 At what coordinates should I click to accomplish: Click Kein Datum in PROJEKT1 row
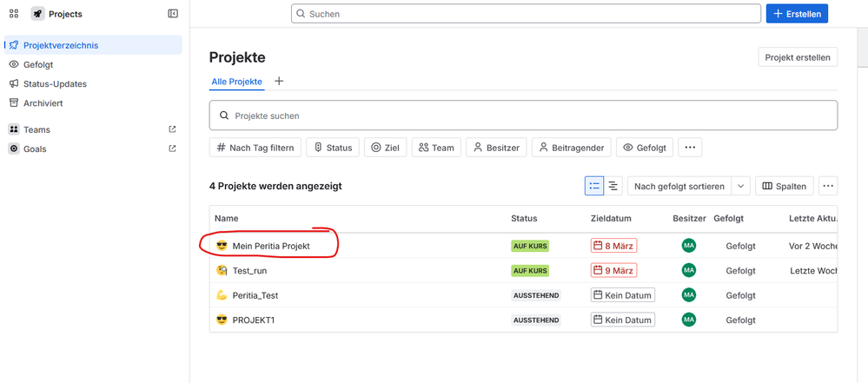[623, 320]
